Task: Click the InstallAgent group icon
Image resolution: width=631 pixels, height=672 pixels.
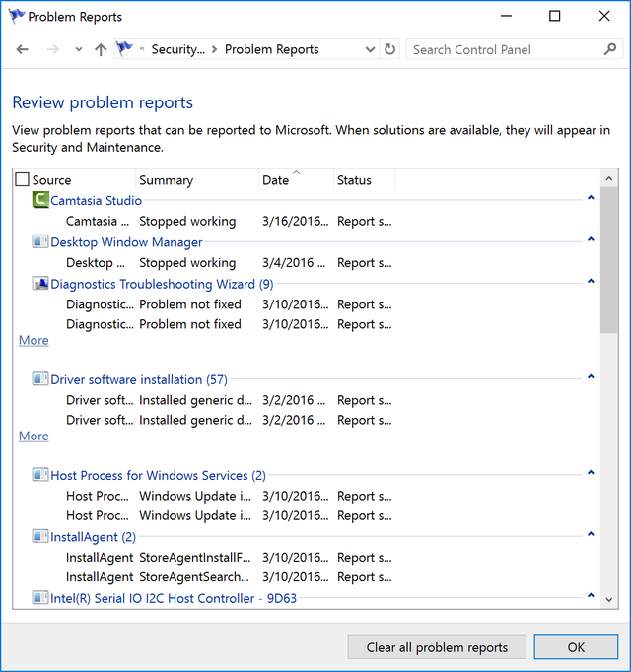Action: click(40, 537)
